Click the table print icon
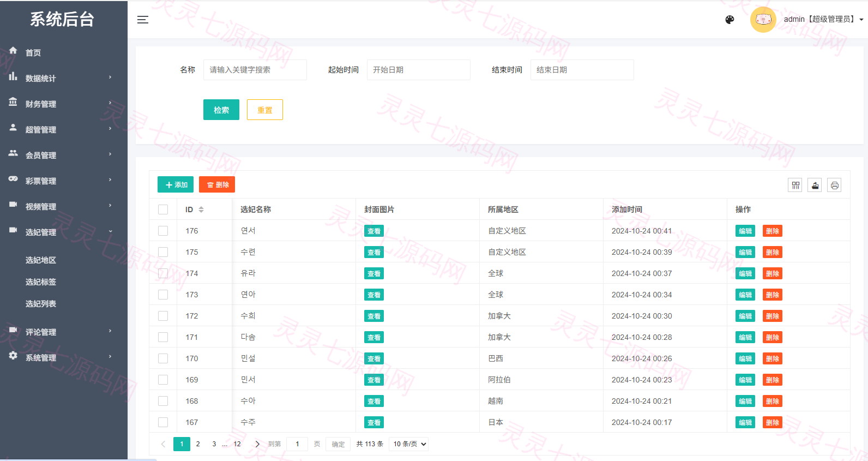This screenshot has width=868, height=461. click(x=834, y=185)
